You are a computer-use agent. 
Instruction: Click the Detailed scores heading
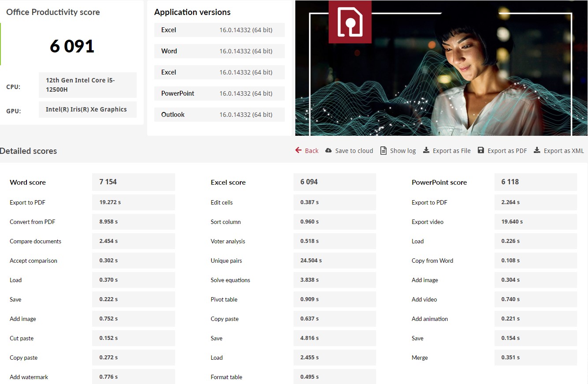(x=28, y=151)
